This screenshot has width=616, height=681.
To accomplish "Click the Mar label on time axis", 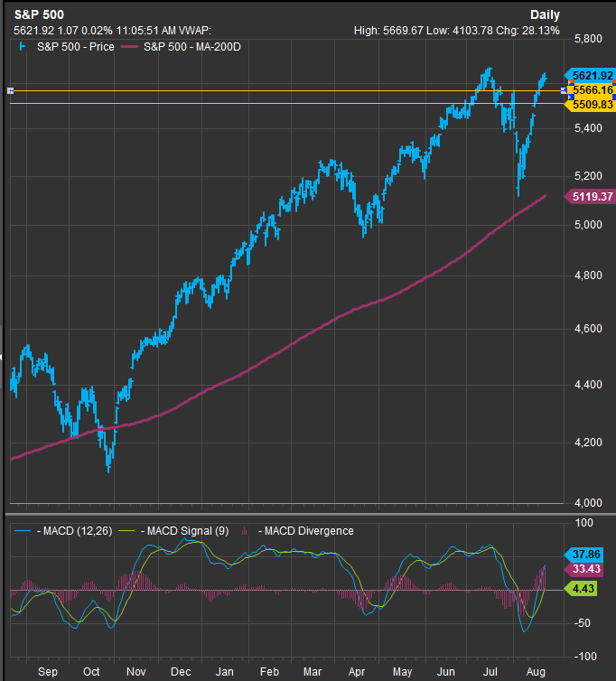I will 313,672.
